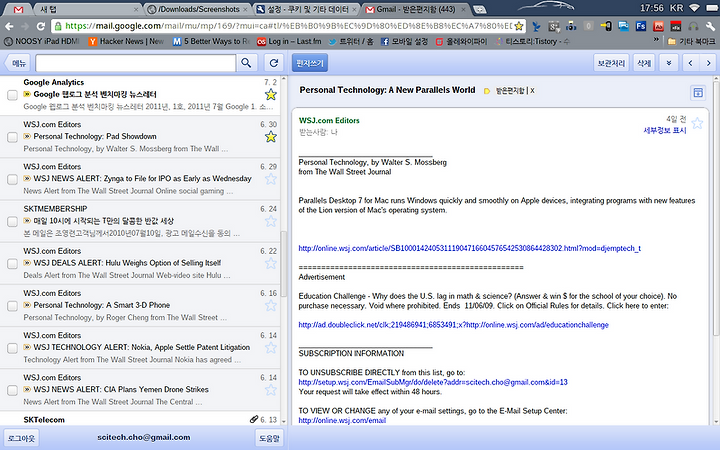Switch to the /Downloads/Screenshots tab
Image resolution: width=720 pixels, height=450 pixels.
pos(197,9)
